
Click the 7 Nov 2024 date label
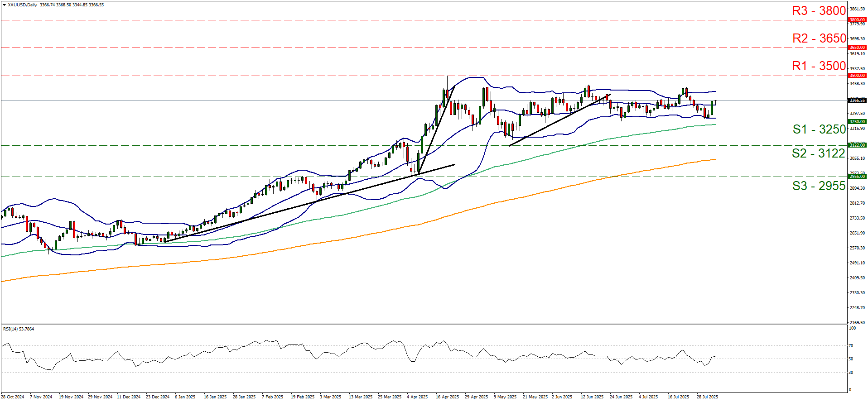coord(41,397)
